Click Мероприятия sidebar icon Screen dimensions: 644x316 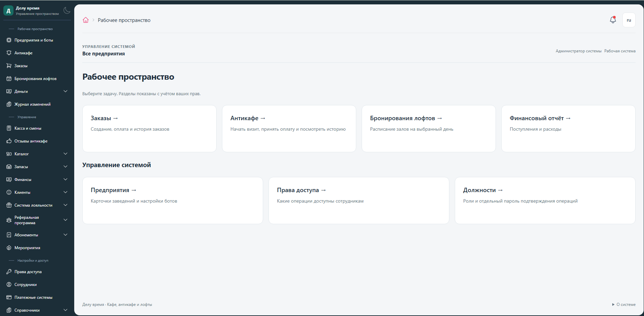click(9, 248)
